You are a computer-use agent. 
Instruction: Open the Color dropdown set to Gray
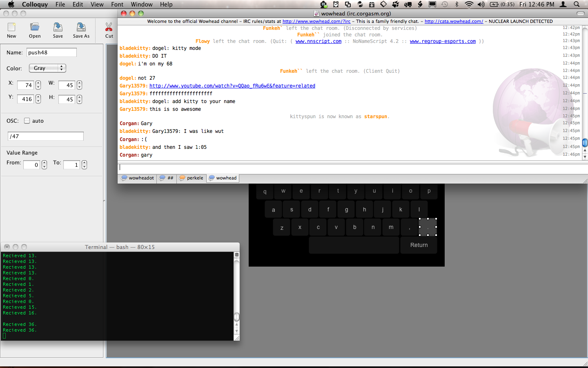[47, 68]
